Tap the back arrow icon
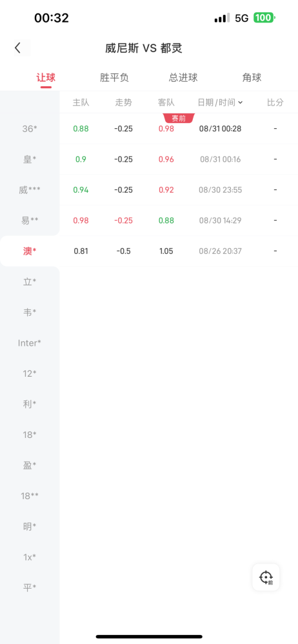Viewport: 298px width, 644px height. [x=17, y=48]
